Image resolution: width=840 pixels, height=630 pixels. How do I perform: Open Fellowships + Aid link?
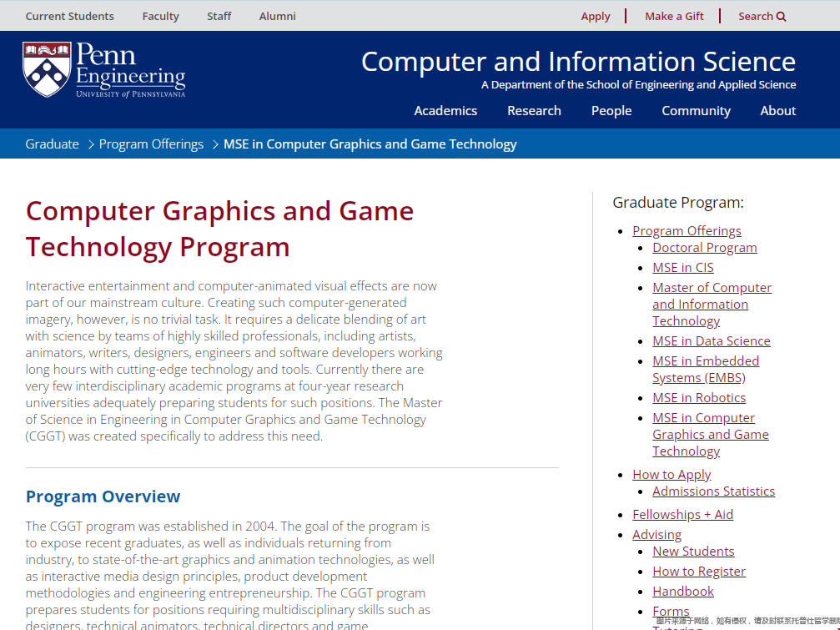tap(682, 515)
